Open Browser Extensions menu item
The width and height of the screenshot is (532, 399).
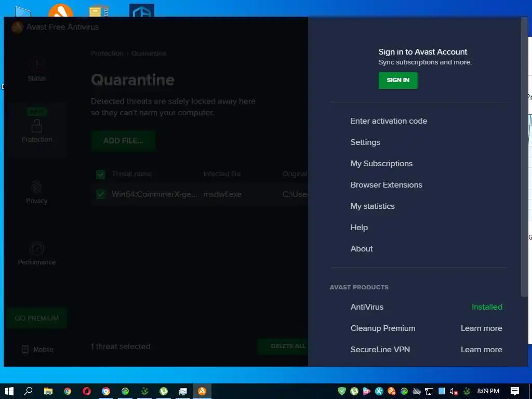(386, 185)
